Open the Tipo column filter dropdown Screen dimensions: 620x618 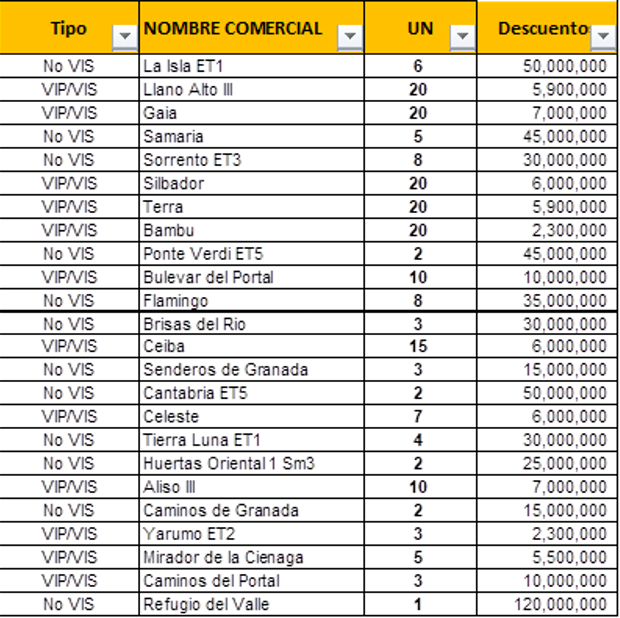[125, 37]
